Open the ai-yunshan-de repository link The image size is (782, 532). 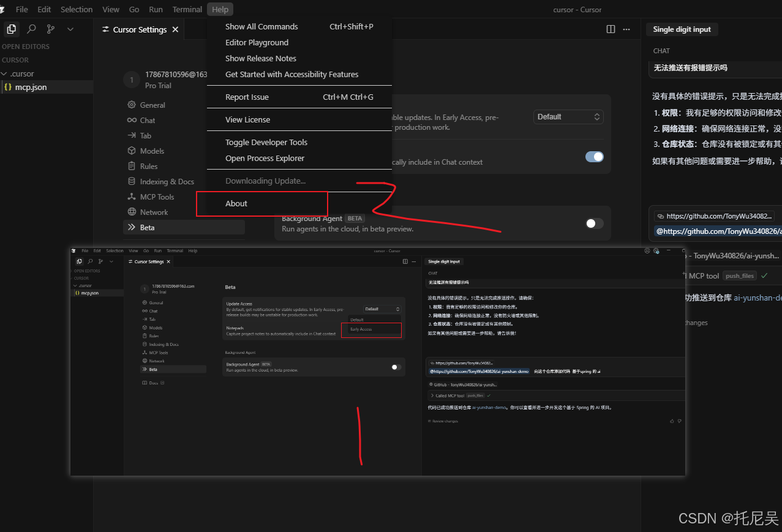click(758, 298)
